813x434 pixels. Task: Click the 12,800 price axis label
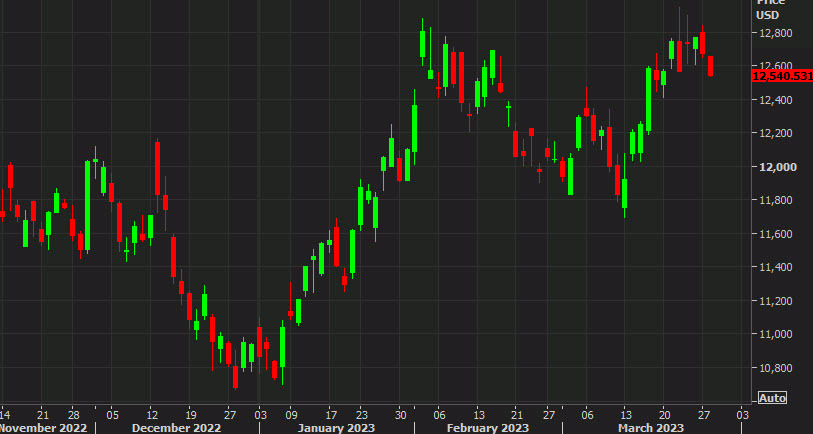click(x=776, y=34)
